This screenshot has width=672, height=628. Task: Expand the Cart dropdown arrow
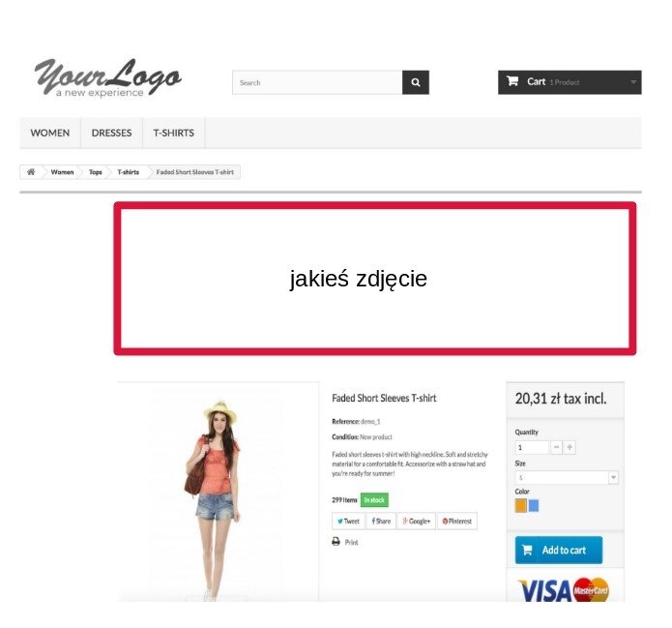pos(633,82)
